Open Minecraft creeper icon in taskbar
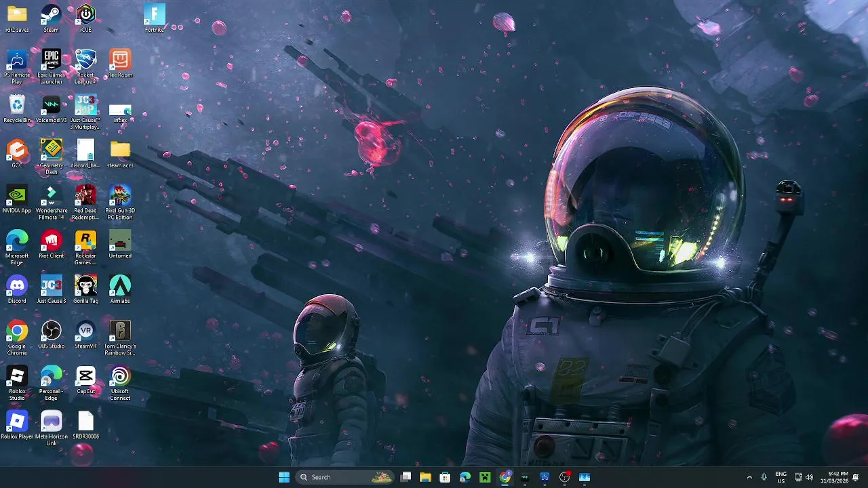The width and height of the screenshot is (868, 488). 485,477
